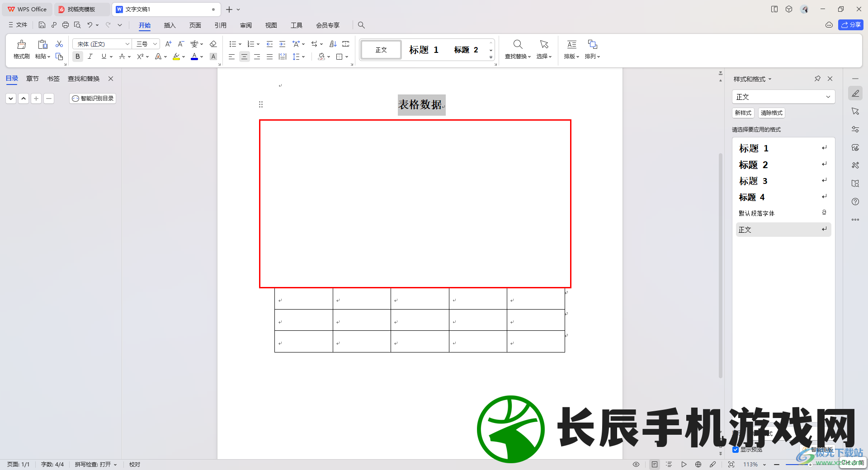Open the 文件 menu
This screenshot has height=470, width=868.
(18, 25)
